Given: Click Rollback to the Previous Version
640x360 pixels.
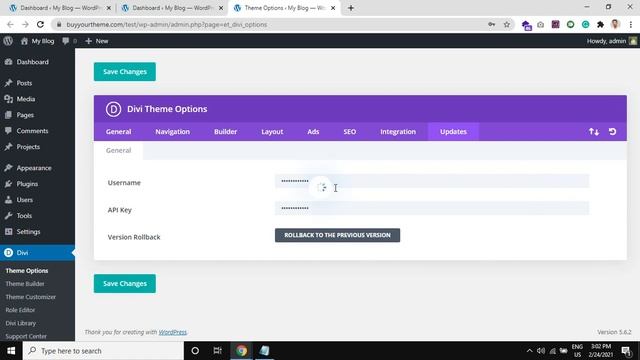Looking at the screenshot, I should [x=337, y=235].
